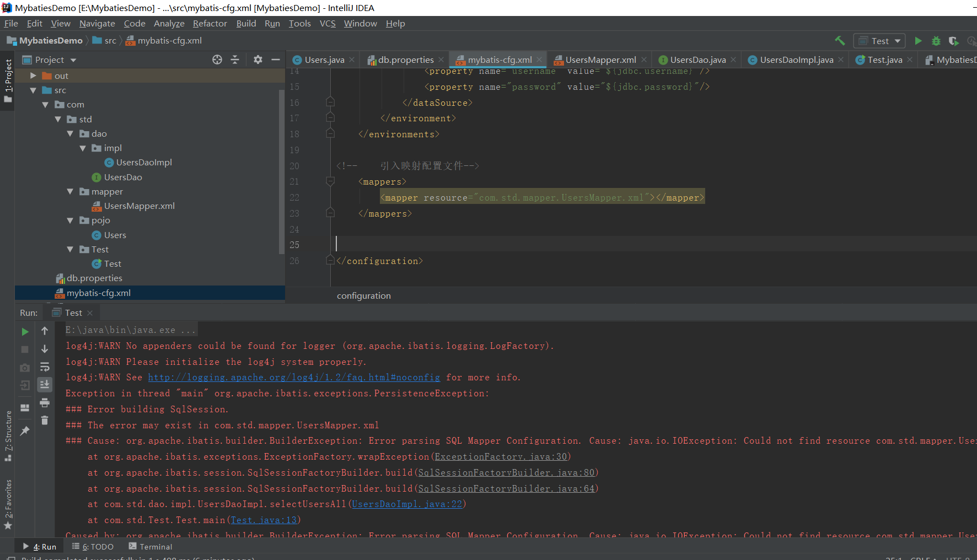Screen dimensions: 977x560
Task: Open Test.java:13 stack link
Action: coord(264,520)
